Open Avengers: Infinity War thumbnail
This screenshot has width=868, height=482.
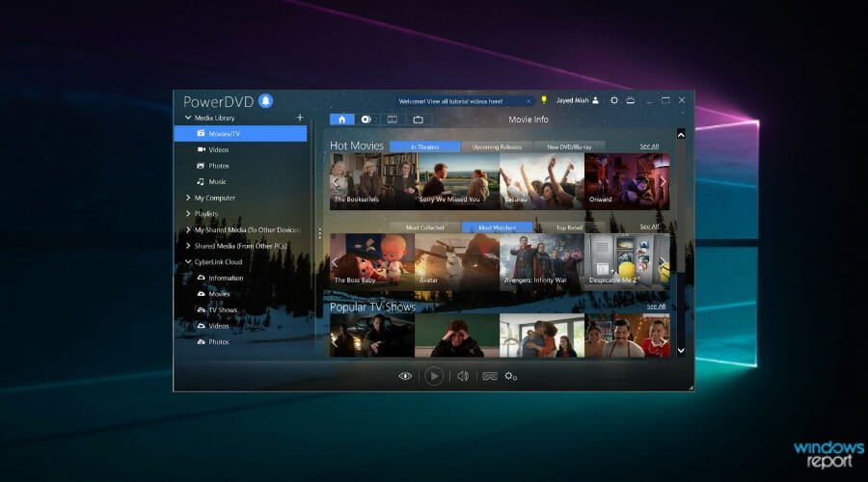[541, 262]
